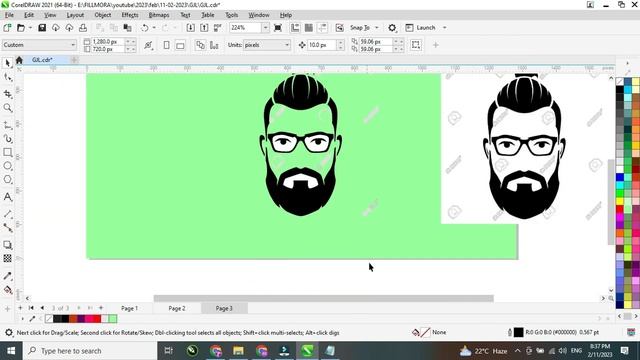Open the Effects menu
Viewport: 640px width, 360px height.
130,15
